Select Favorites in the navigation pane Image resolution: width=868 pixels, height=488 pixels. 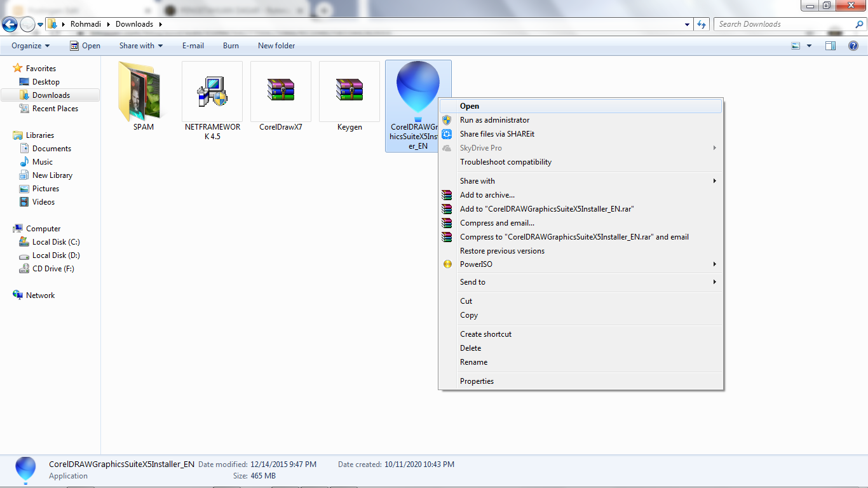[41, 69]
